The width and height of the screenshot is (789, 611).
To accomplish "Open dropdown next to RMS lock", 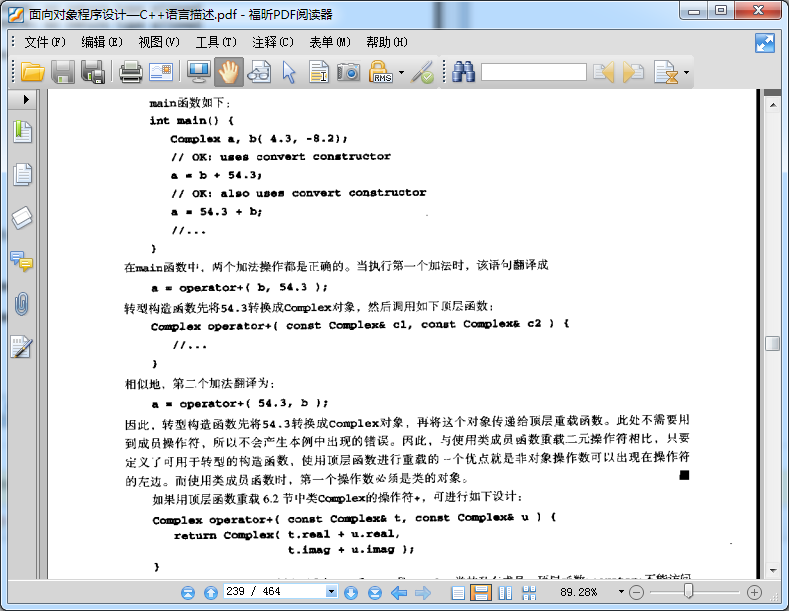I will (401, 72).
